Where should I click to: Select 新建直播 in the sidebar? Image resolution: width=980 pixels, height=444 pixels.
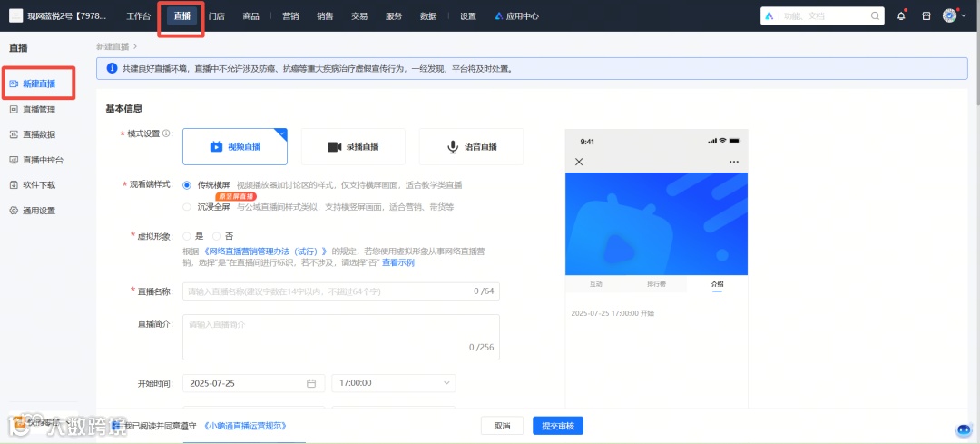tap(39, 84)
